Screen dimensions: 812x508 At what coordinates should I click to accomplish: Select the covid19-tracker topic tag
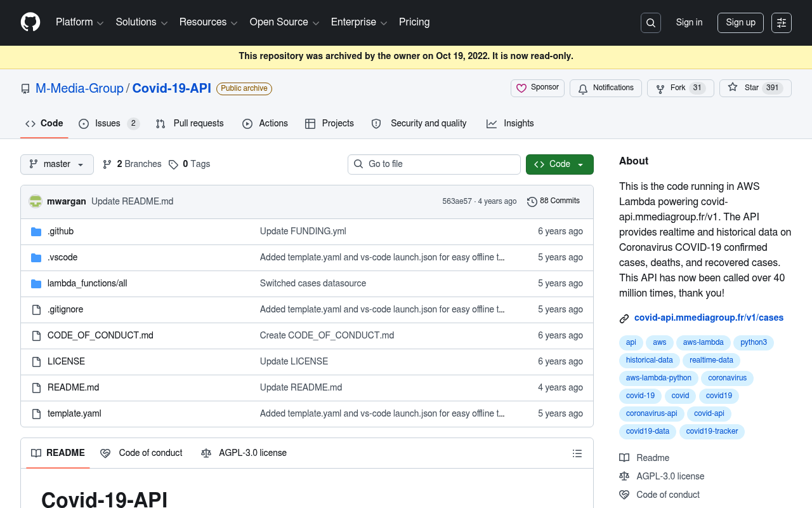click(712, 432)
